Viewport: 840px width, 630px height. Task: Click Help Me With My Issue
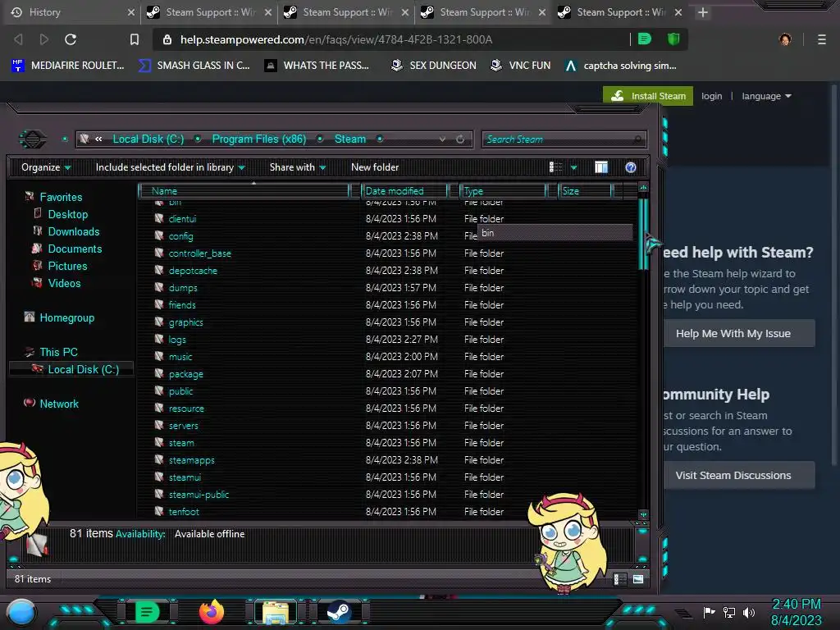pos(739,333)
